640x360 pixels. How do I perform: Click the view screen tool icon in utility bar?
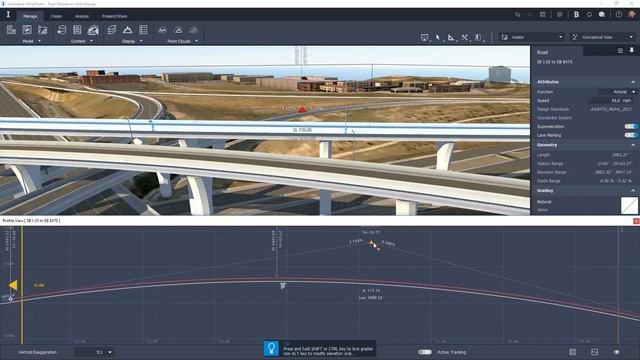(x=424, y=38)
